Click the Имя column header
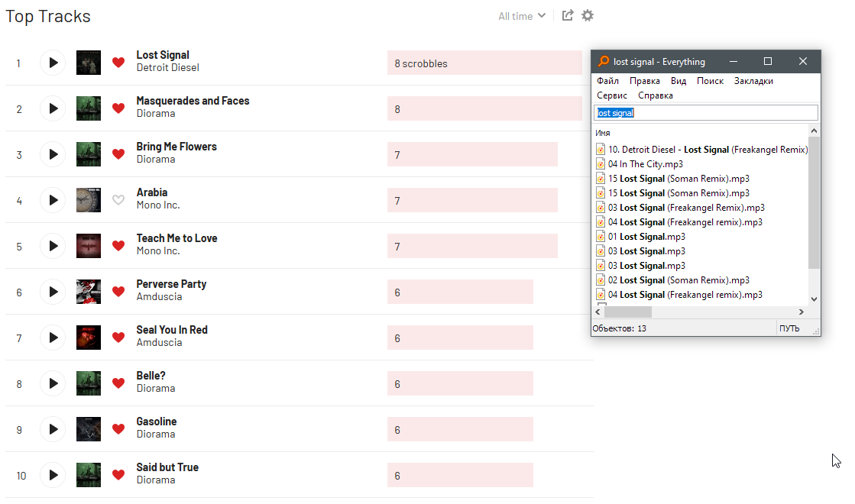The image size is (855, 504). [603, 133]
